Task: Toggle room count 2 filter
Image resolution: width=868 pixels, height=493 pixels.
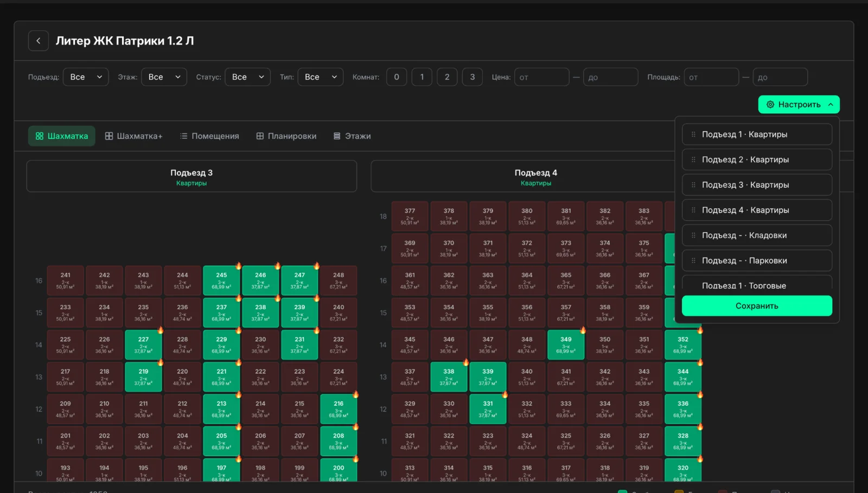Action: coord(447,77)
